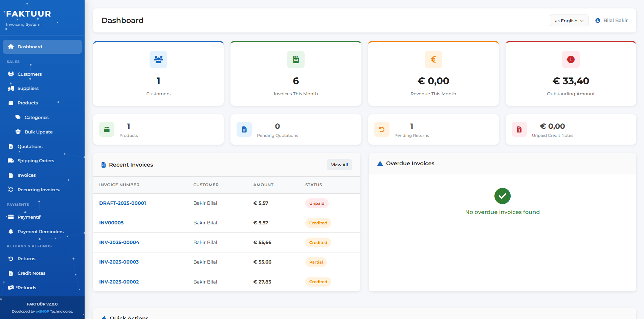Go to Shipping Orders in sidebar
This screenshot has height=319, width=644.
click(36, 161)
